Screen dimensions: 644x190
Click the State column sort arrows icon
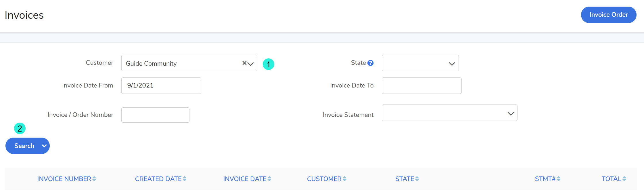[417, 179]
